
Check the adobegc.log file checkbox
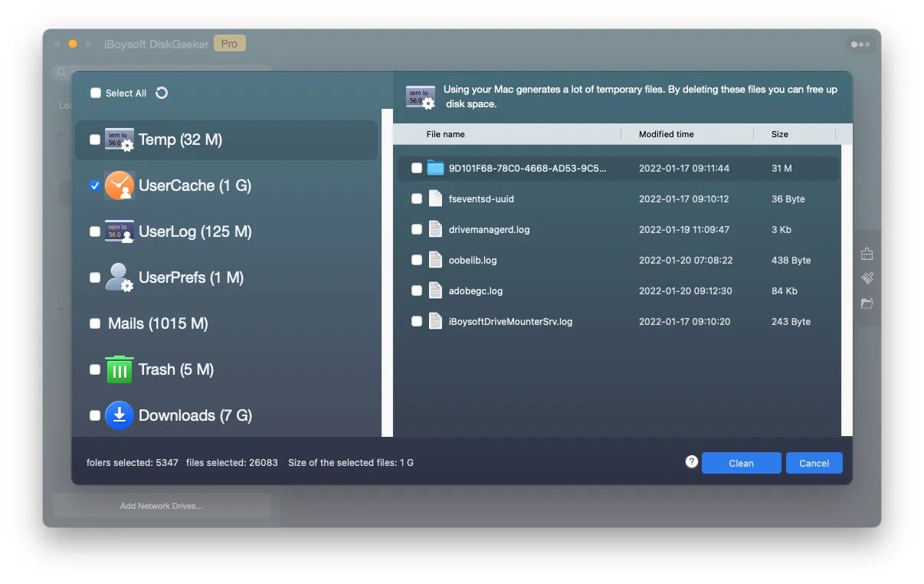tap(417, 290)
